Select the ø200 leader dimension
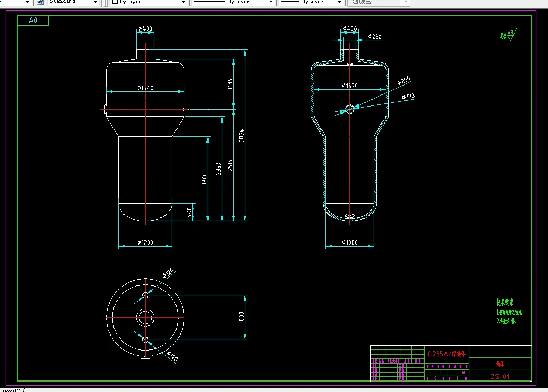Image resolution: width=548 pixels, height=392 pixels. [404, 81]
